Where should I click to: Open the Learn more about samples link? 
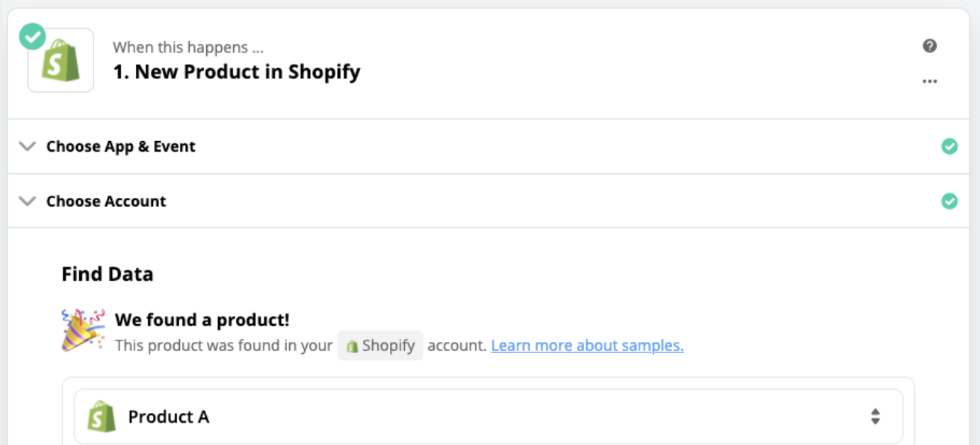pyautogui.click(x=587, y=346)
